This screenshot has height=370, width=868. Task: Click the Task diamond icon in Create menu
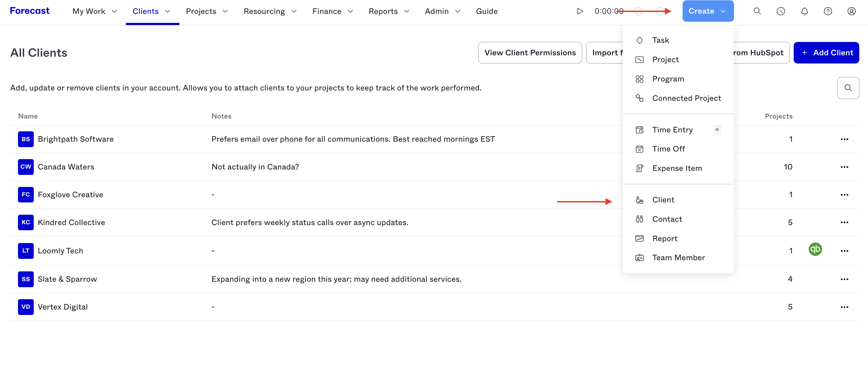click(639, 40)
